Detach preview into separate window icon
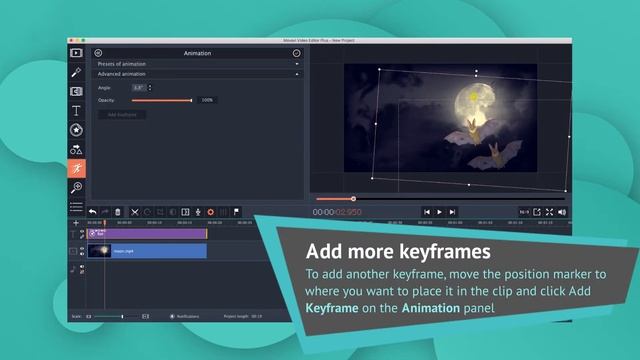The width and height of the screenshot is (640, 360). 537,212
